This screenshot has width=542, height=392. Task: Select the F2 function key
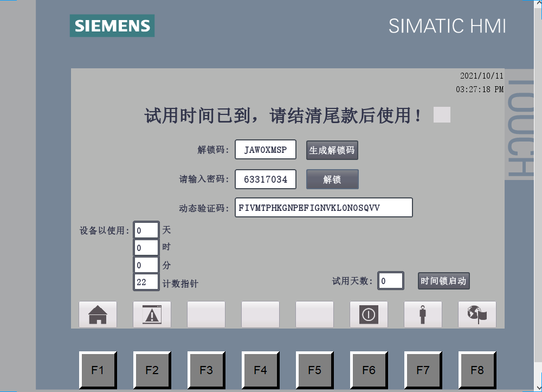coord(152,370)
